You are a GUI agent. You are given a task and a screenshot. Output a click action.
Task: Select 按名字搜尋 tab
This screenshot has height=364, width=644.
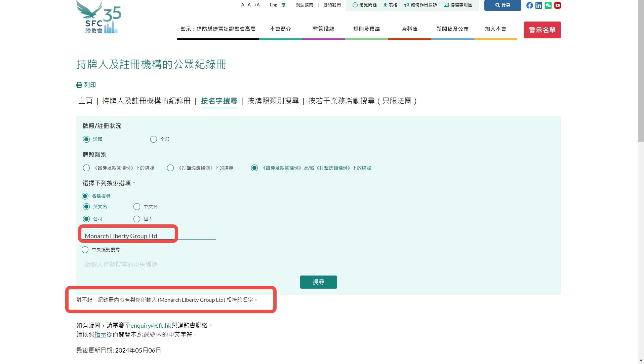click(219, 101)
